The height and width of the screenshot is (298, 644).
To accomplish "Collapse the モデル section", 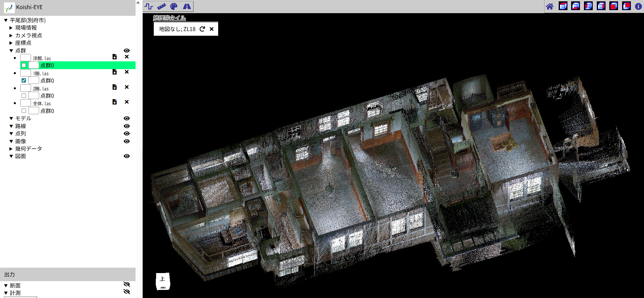I will pyautogui.click(x=11, y=119).
